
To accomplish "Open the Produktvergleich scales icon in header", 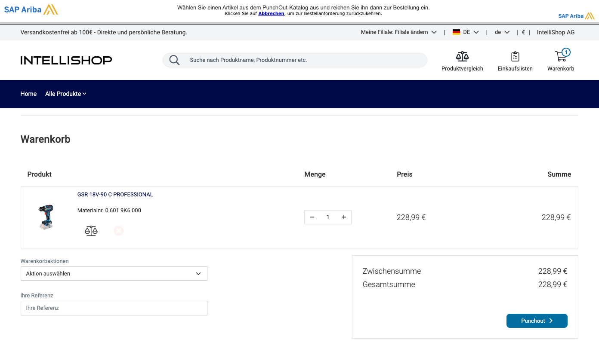I will tap(462, 56).
